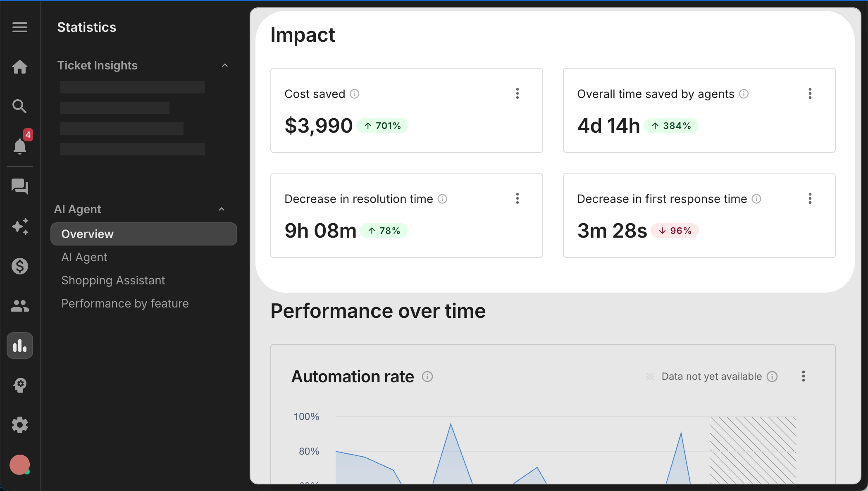Click the AI Agent section header
The width and height of the screenshot is (868, 491).
[x=78, y=209]
